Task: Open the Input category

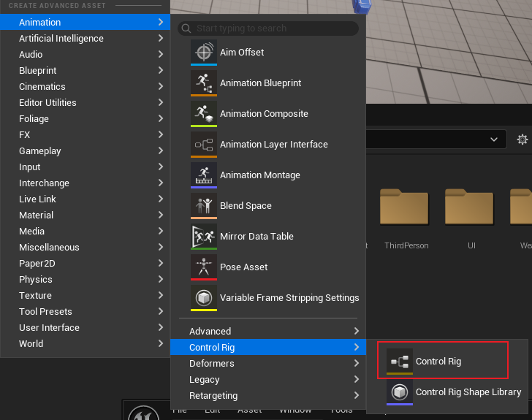Action: pyautogui.click(x=85, y=167)
